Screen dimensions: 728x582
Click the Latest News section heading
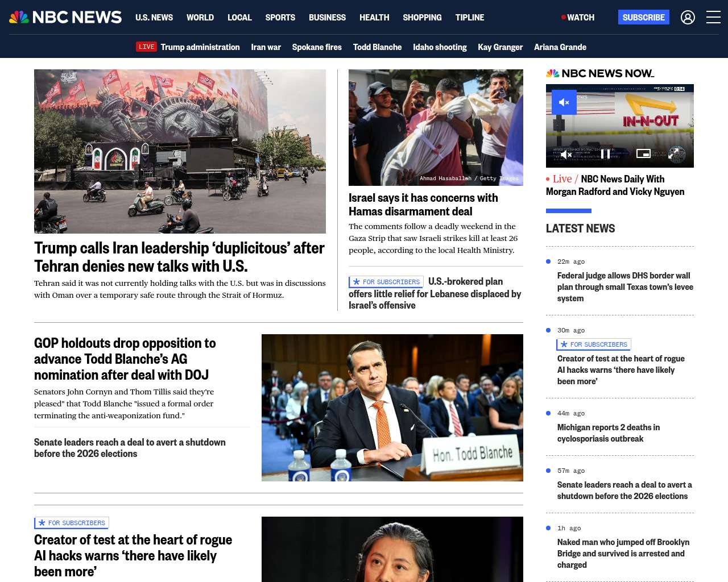[x=581, y=228]
